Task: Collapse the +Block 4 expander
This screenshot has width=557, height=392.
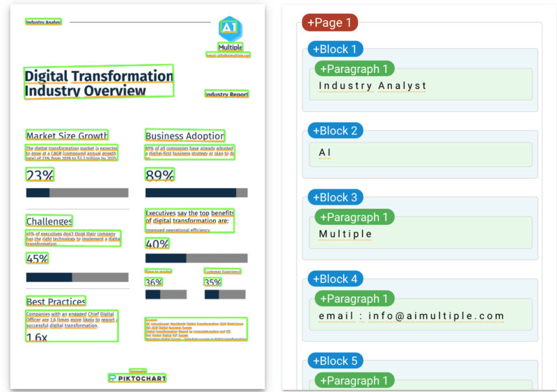Action: point(335,279)
